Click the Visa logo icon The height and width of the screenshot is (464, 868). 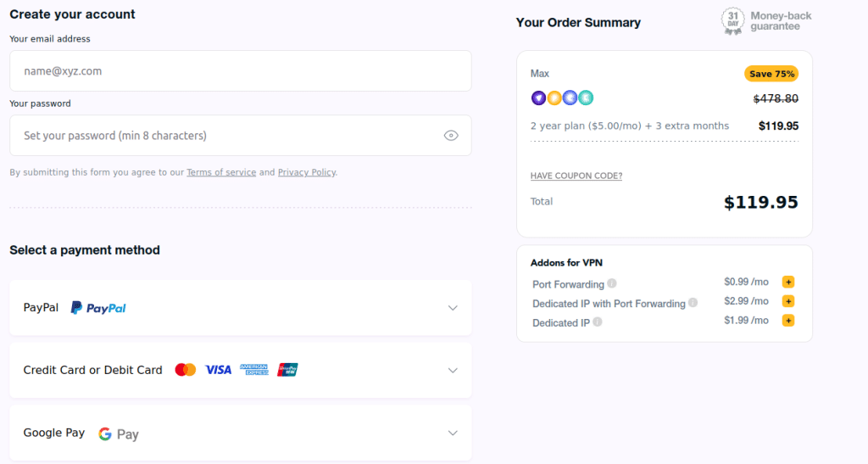(x=218, y=370)
